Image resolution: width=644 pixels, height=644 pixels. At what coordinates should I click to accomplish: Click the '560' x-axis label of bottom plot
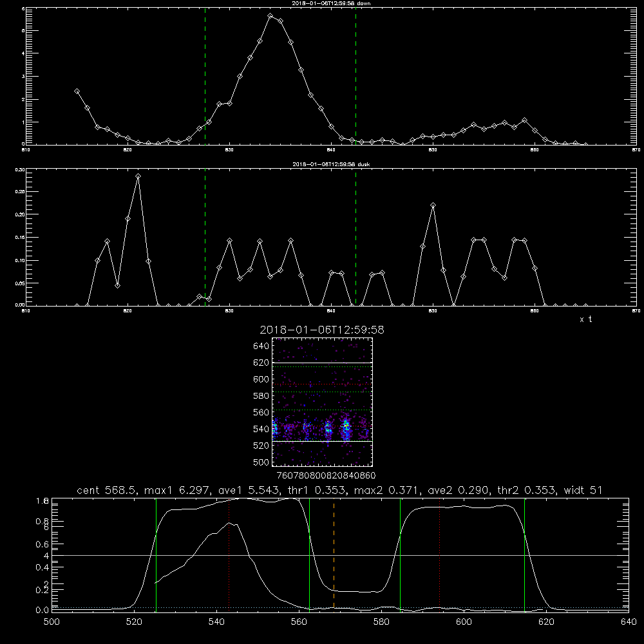pyautogui.click(x=299, y=622)
